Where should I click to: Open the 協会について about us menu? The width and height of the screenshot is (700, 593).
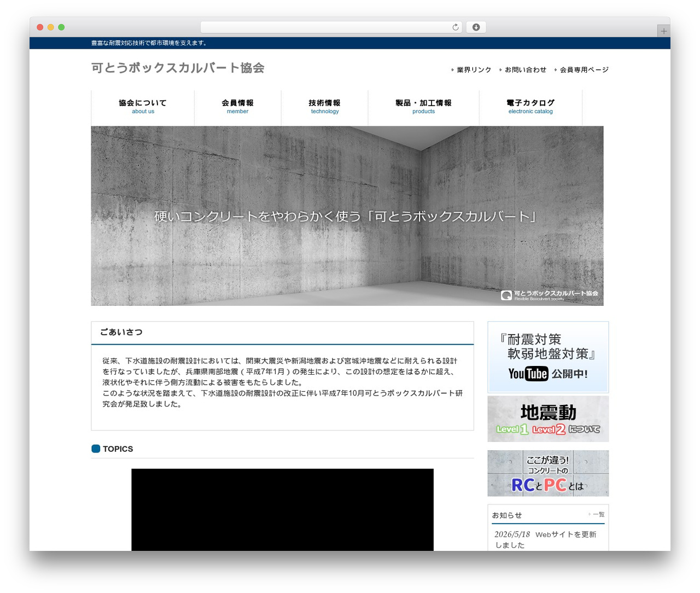coord(143,107)
